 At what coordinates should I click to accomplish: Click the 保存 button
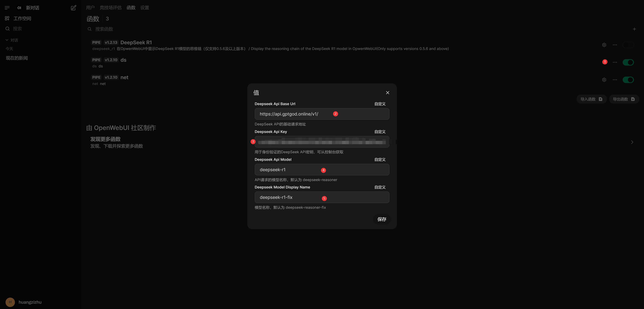pyautogui.click(x=382, y=219)
